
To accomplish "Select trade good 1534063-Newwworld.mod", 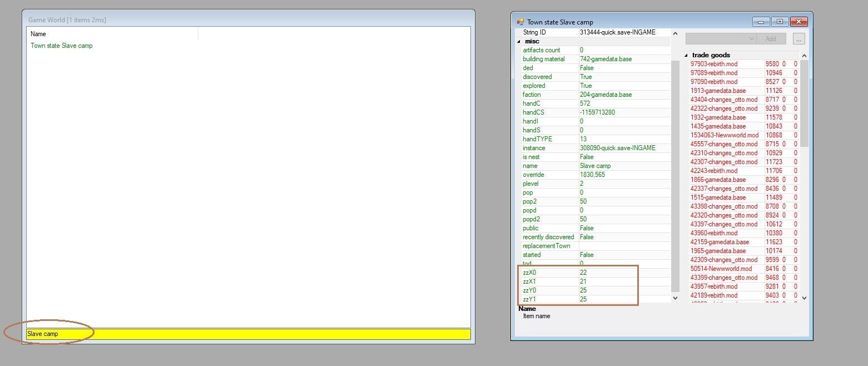I will tap(725, 135).
